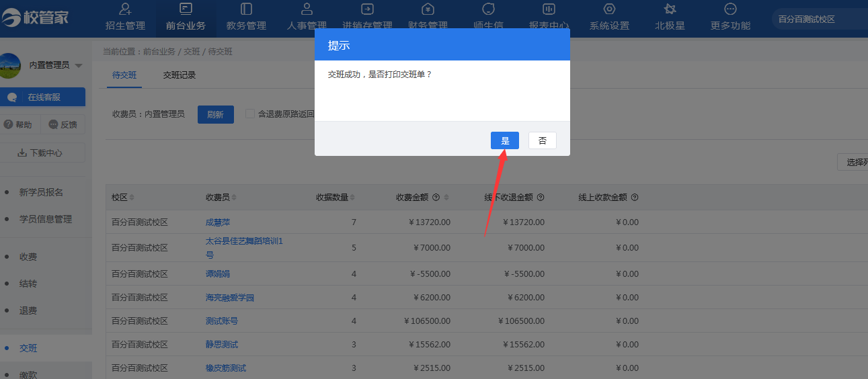Viewport: 868px width, 379px height.
Task: Open the 下载中心 button
Action: point(42,153)
